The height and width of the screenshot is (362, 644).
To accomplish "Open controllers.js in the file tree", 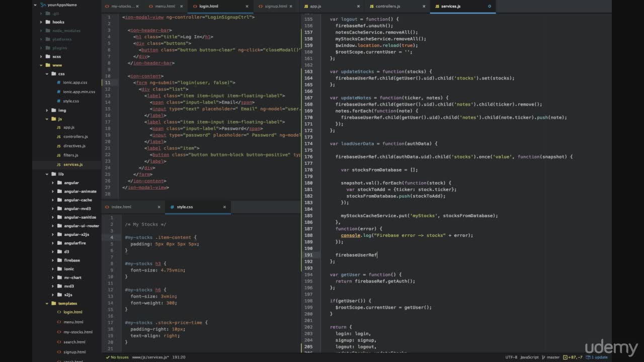I will 75,136.
